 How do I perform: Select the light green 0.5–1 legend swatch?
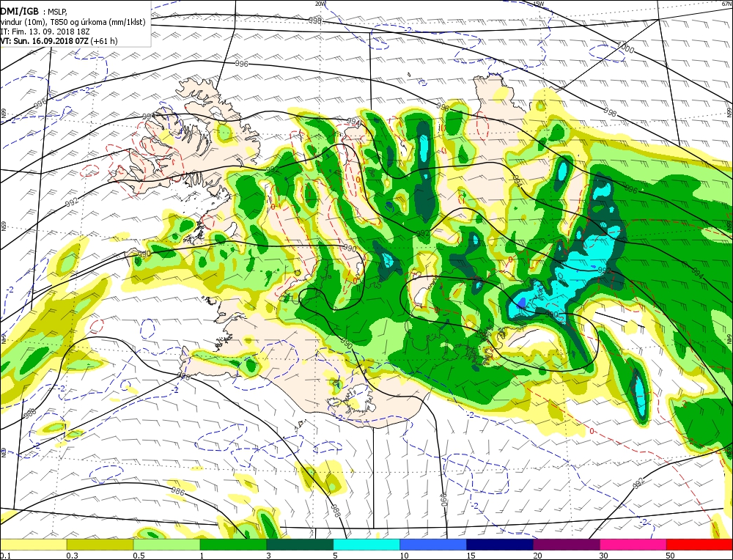(x=166, y=545)
